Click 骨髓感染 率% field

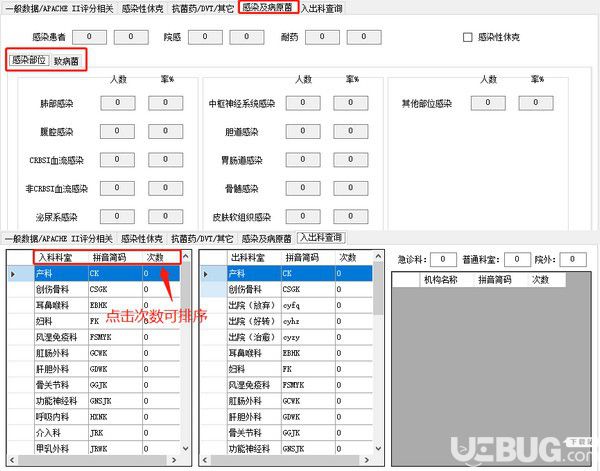tap(351, 188)
